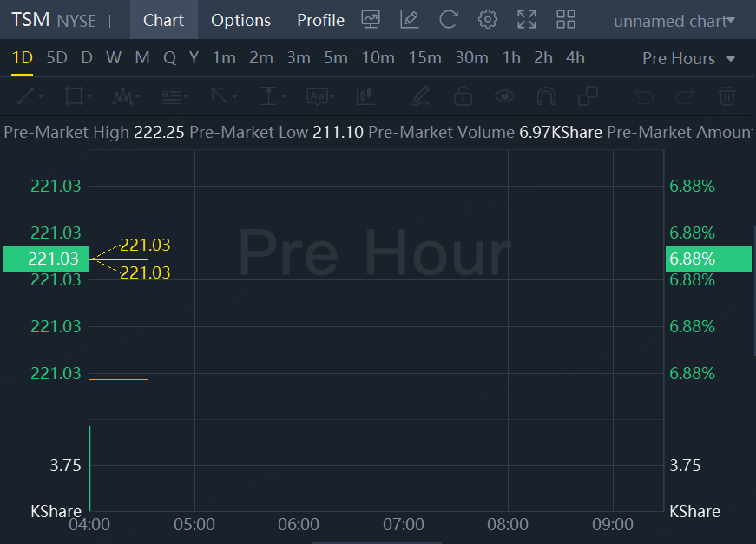Switch to the Options tab
Screen dimensions: 756x544
[240, 20]
